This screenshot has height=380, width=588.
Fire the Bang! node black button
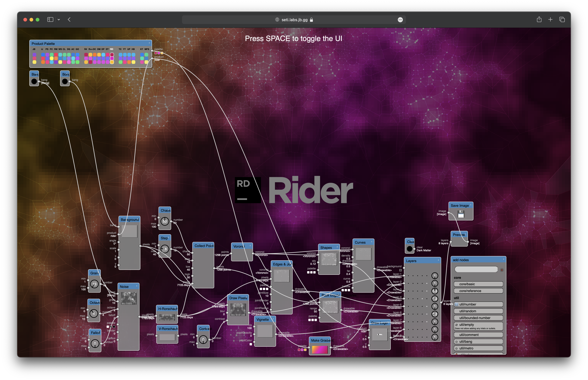coord(34,81)
